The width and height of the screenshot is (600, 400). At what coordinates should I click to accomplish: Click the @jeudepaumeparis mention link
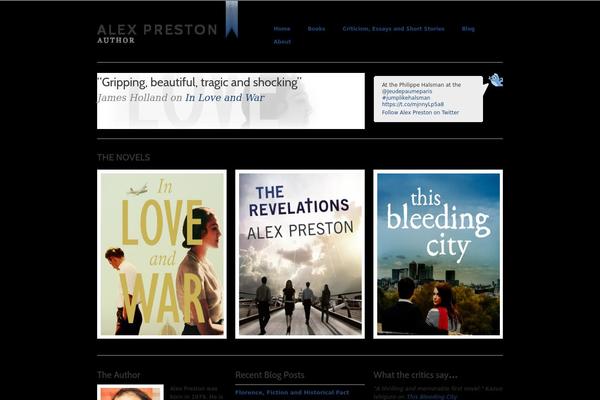tap(407, 91)
